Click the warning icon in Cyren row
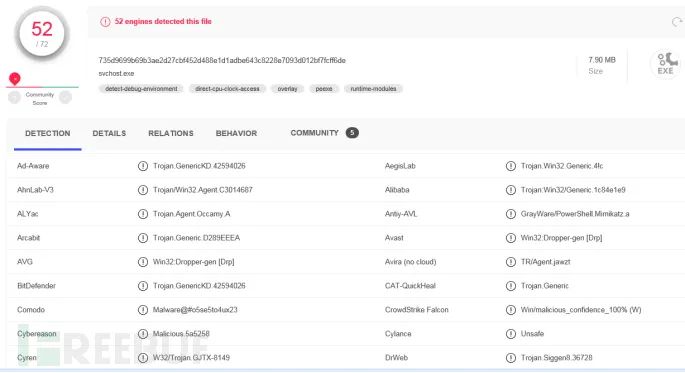 [x=143, y=358]
